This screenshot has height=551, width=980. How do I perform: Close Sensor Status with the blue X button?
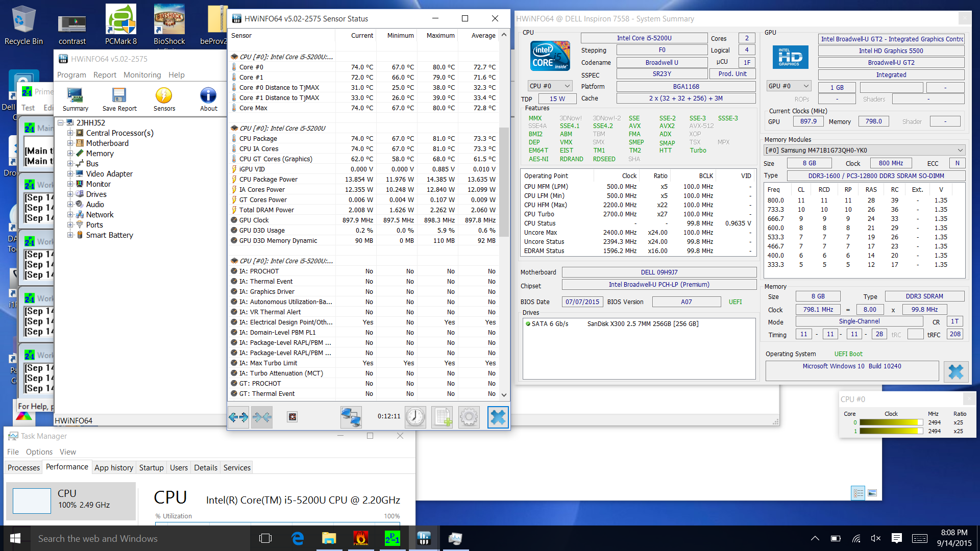(498, 417)
